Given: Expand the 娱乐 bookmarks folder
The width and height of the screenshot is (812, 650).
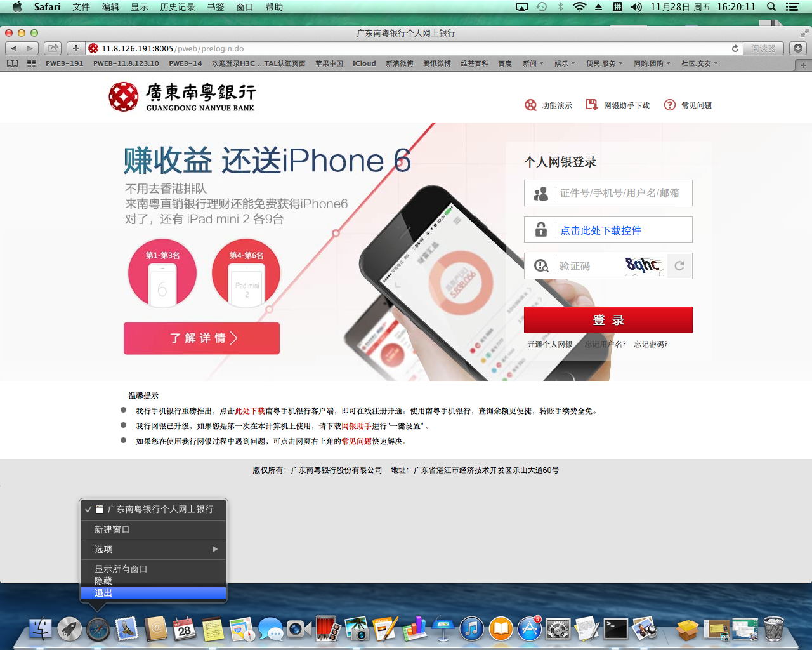Looking at the screenshot, I should 565,63.
